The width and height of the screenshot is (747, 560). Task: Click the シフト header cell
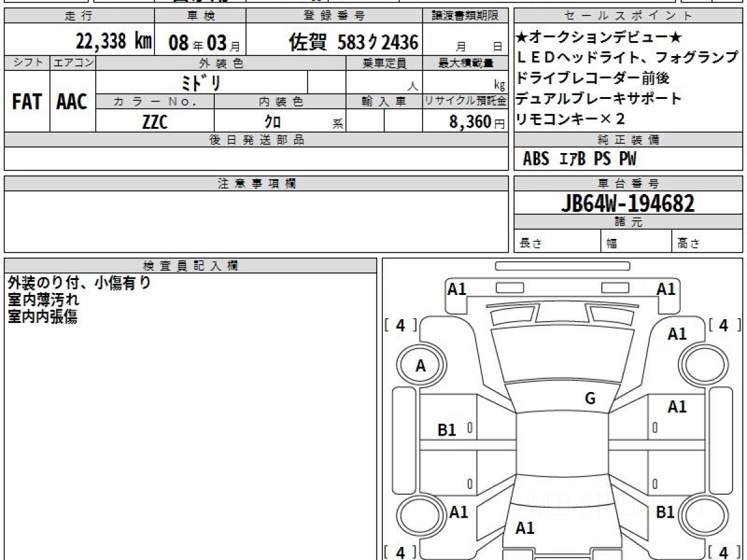click(x=27, y=63)
